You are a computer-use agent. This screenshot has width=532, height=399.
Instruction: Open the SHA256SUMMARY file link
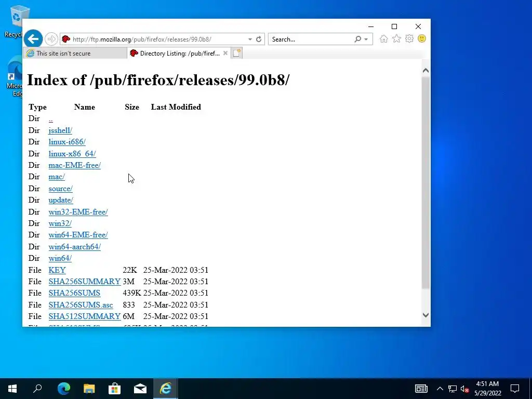coord(85,282)
